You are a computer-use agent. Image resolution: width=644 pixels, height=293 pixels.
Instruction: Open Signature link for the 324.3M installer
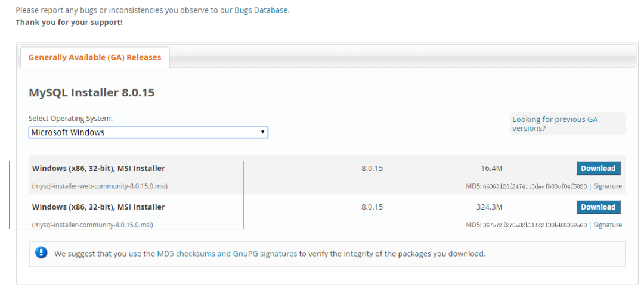click(x=608, y=225)
